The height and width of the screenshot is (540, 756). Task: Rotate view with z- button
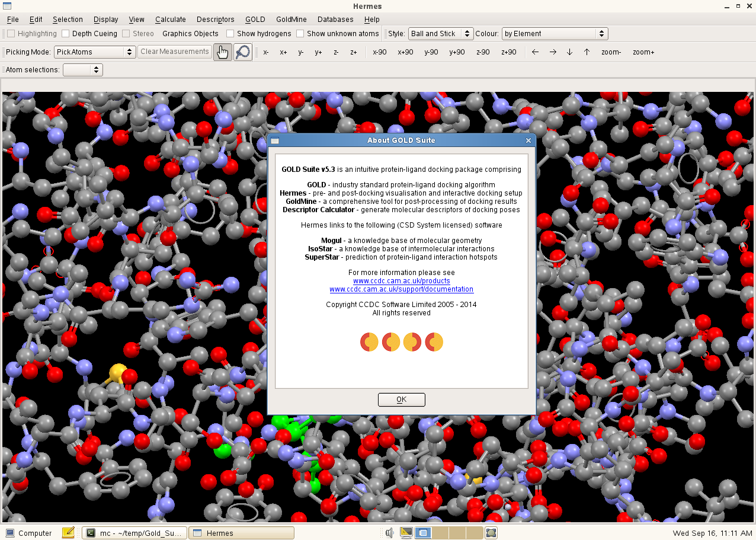click(336, 52)
